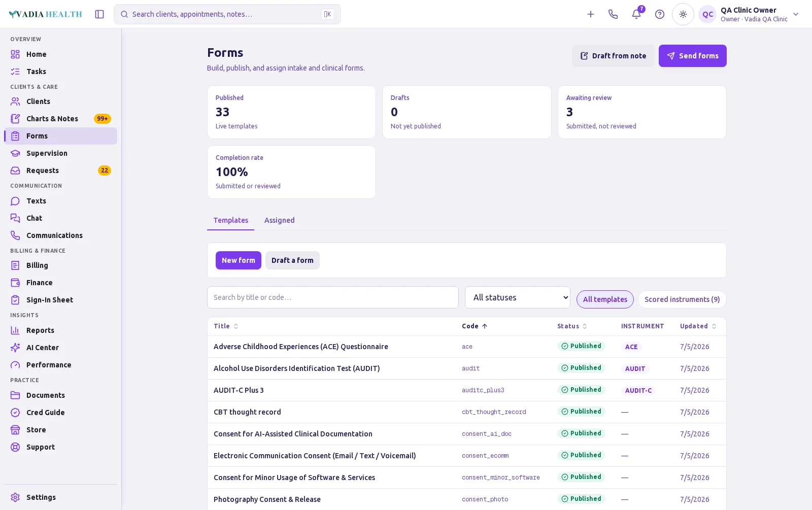This screenshot has width=812, height=510.
Task: Focus the Search by title or code field
Action: [333, 297]
